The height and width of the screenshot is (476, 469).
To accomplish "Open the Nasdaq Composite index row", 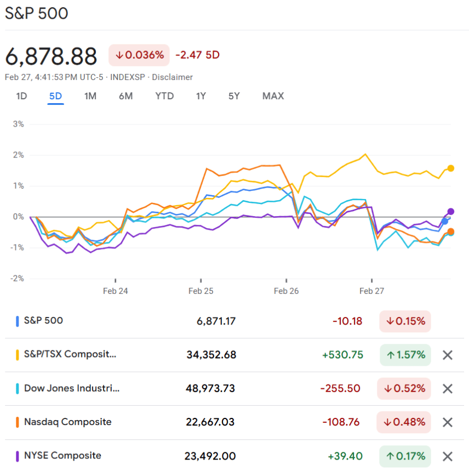I will pos(67,422).
